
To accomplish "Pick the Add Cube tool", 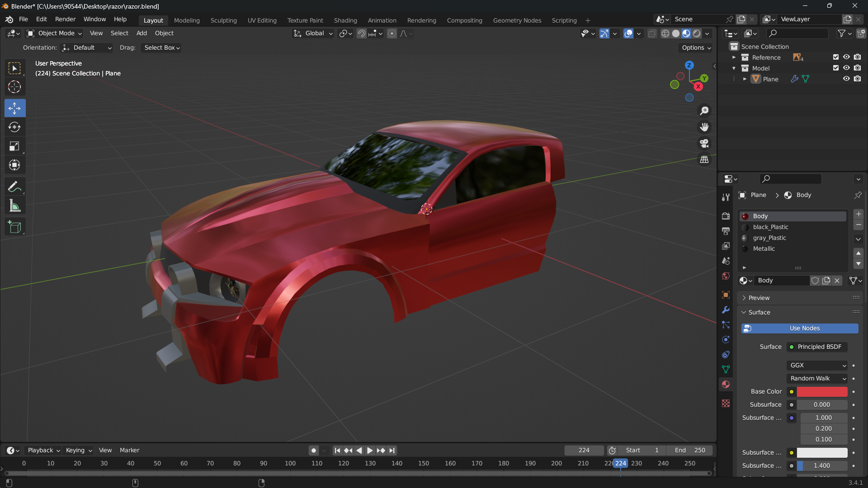I will (14, 227).
